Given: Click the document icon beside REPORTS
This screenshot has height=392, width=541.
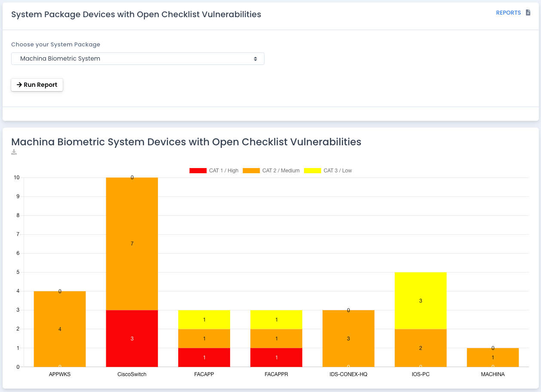Looking at the screenshot, I should coord(528,13).
